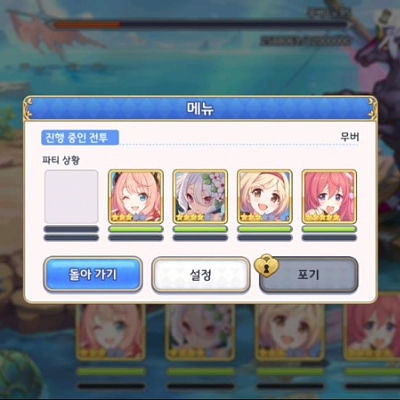
Task: Open the 설정 settings button
Action: coord(201,275)
